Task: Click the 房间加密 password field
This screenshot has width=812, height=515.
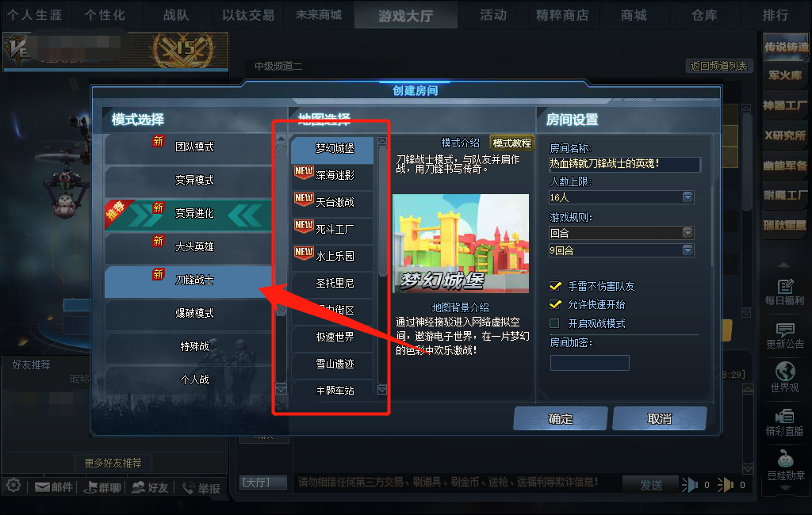Action: (589, 363)
